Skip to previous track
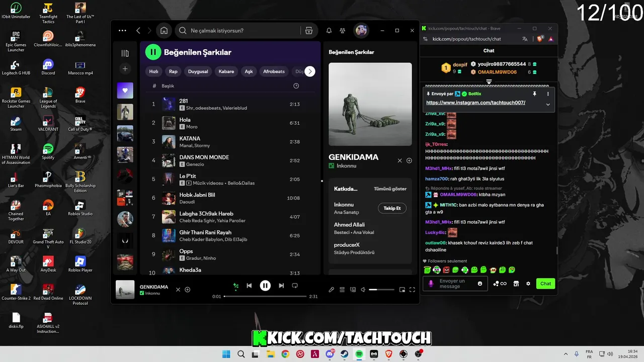 249,286
